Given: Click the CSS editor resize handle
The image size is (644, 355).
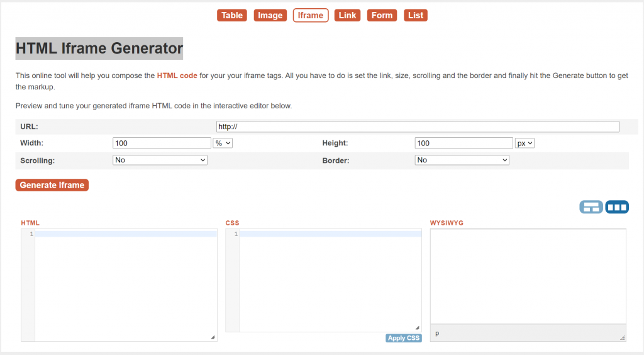Looking at the screenshot, I should [417, 328].
